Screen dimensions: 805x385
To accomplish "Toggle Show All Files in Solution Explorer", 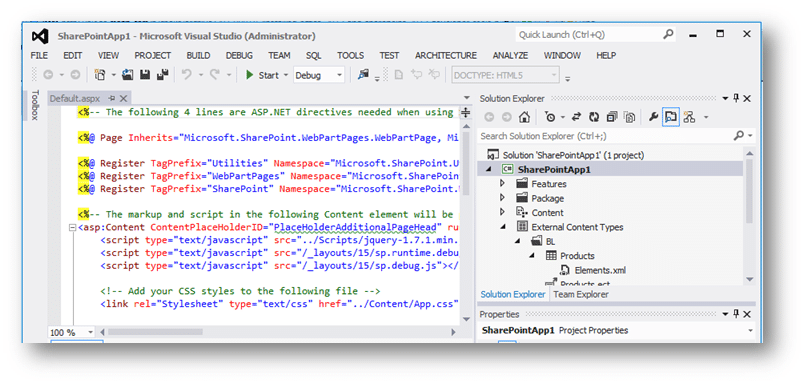I will pyautogui.click(x=630, y=118).
